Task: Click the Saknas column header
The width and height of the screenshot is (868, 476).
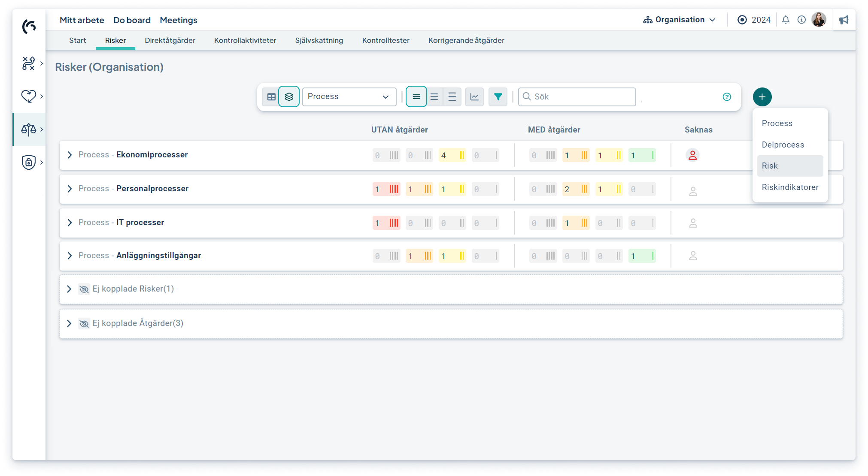Action: coord(698,130)
